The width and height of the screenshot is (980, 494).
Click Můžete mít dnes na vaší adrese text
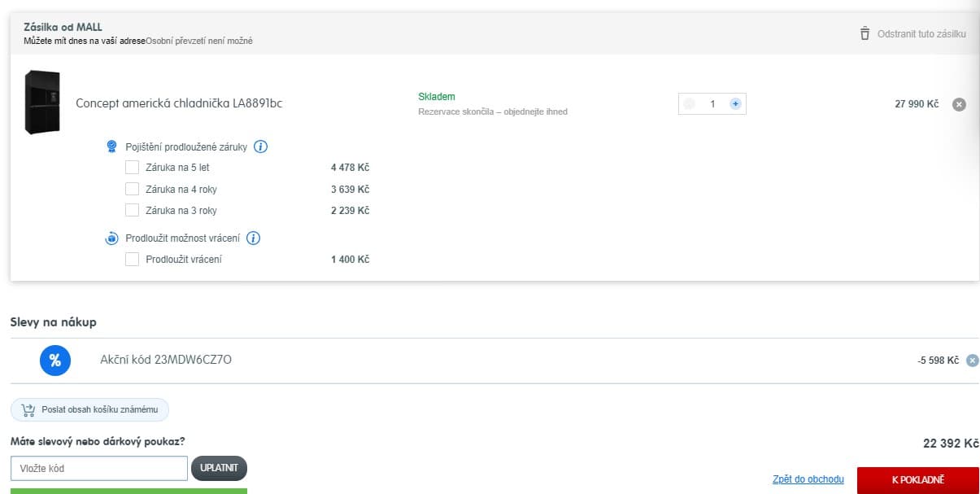pyautogui.click(x=85, y=41)
